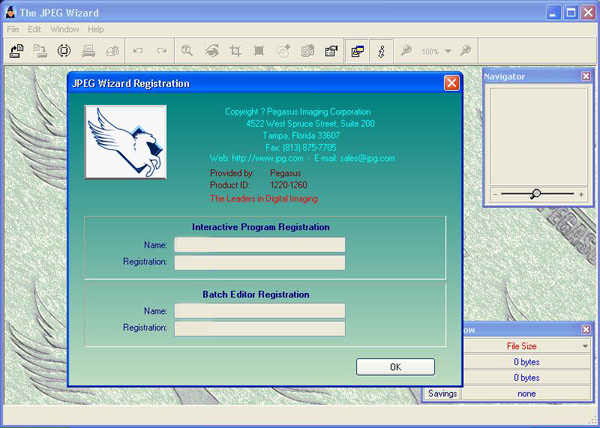Viewport: 600px width, 428px height.
Task: Click the Navigator zoom slider handle
Action: 535,194
